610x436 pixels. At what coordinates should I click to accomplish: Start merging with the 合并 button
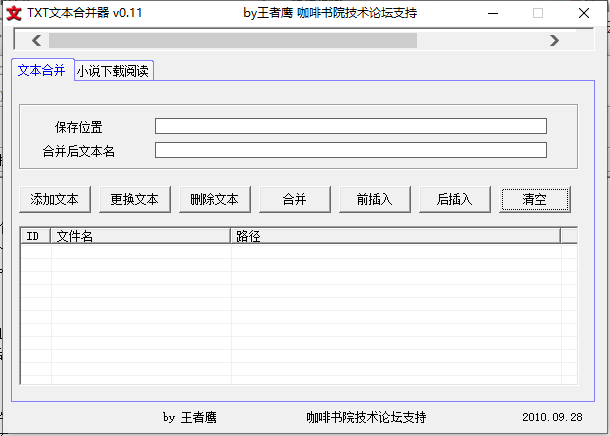pos(295,199)
